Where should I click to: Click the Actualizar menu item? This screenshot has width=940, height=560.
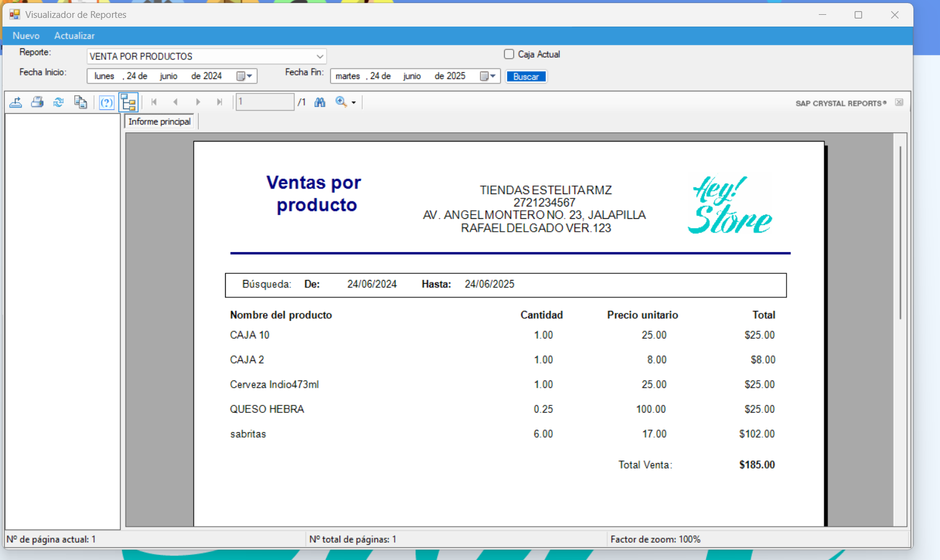pyautogui.click(x=74, y=36)
